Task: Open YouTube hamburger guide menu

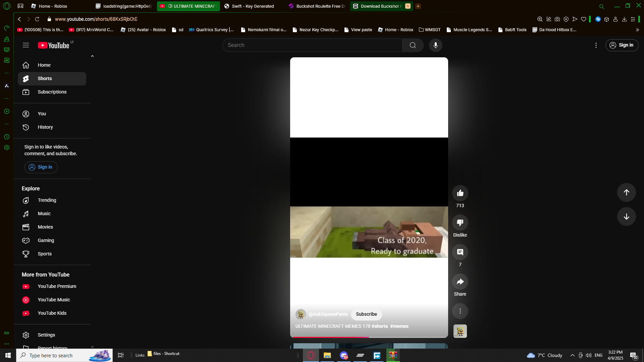Action: [x=26, y=45]
